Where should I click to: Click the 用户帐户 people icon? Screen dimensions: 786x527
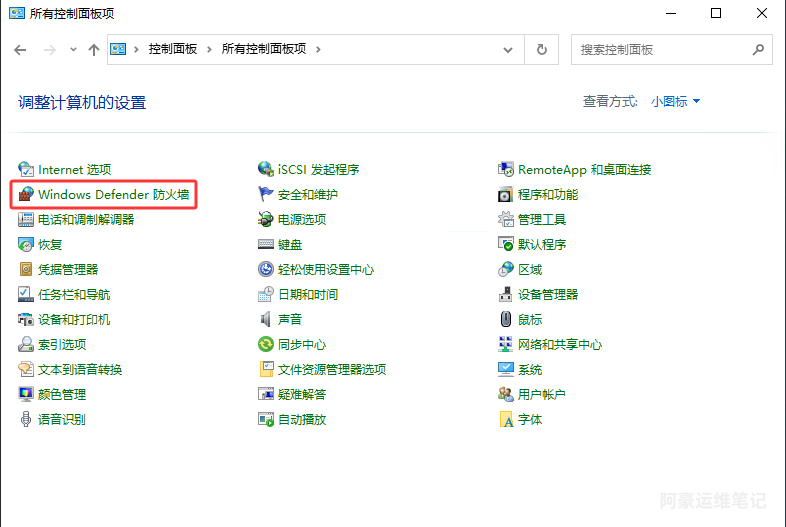(x=506, y=394)
